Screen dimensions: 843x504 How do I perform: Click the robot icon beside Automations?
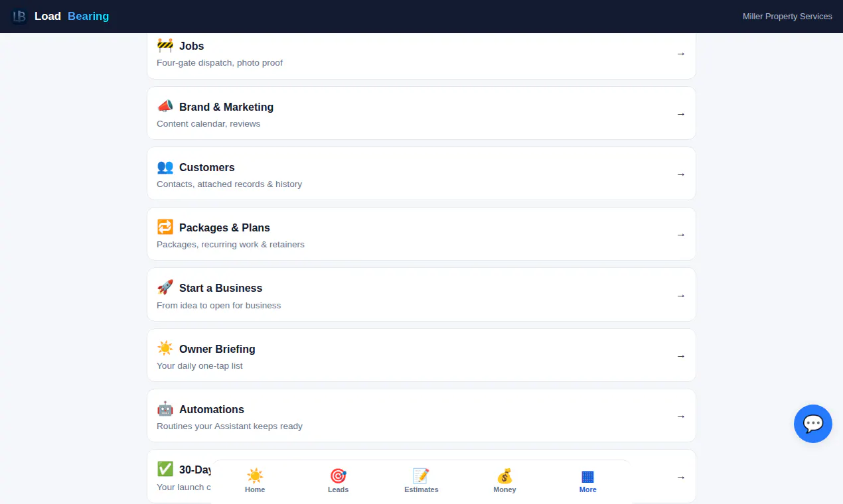[165, 409]
